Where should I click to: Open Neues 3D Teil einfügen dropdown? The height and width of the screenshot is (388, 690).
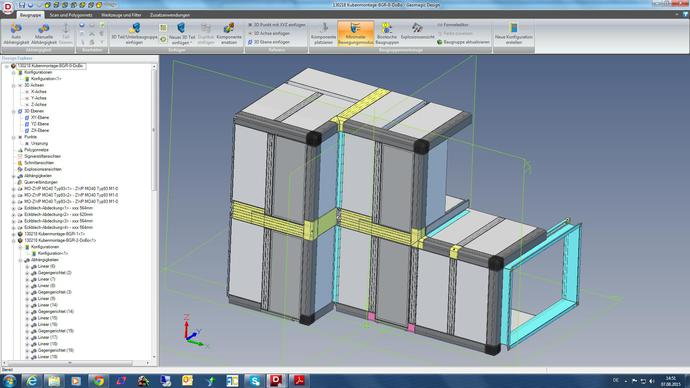[x=182, y=33]
